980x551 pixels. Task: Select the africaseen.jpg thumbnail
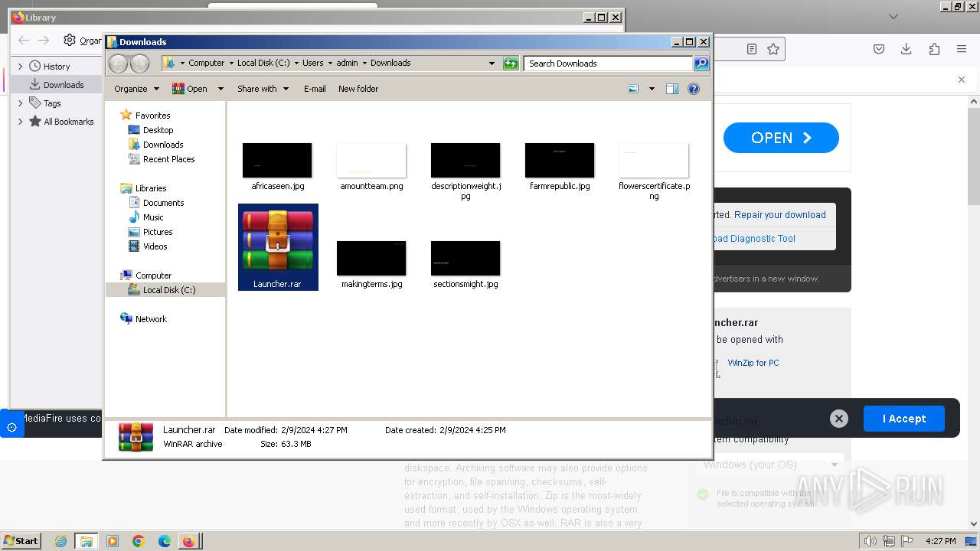point(277,167)
